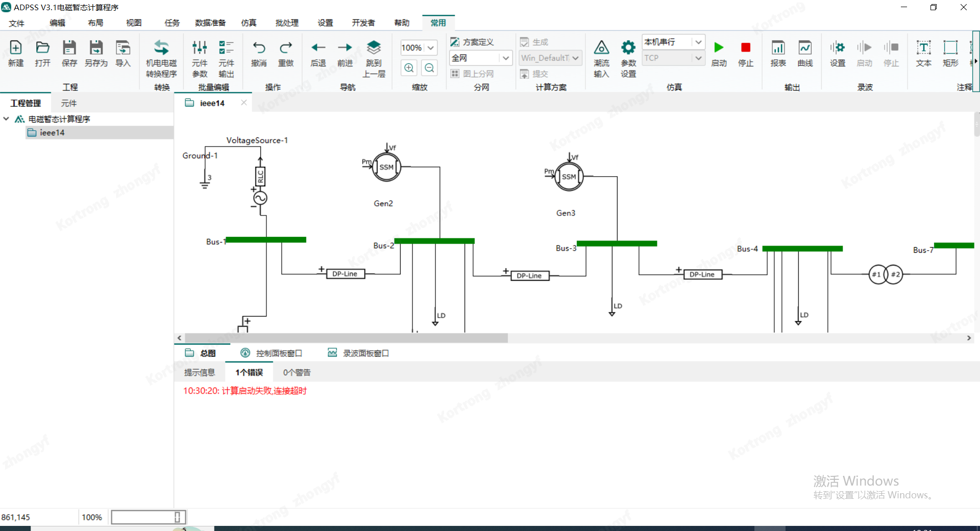This screenshot has height=531, width=980.
Task: Switch to the 0个警告 tab
Action: (297, 373)
